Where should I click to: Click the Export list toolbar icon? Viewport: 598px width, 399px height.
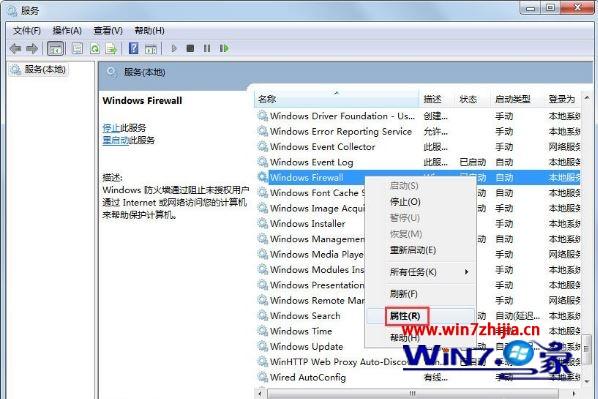(x=111, y=48)
